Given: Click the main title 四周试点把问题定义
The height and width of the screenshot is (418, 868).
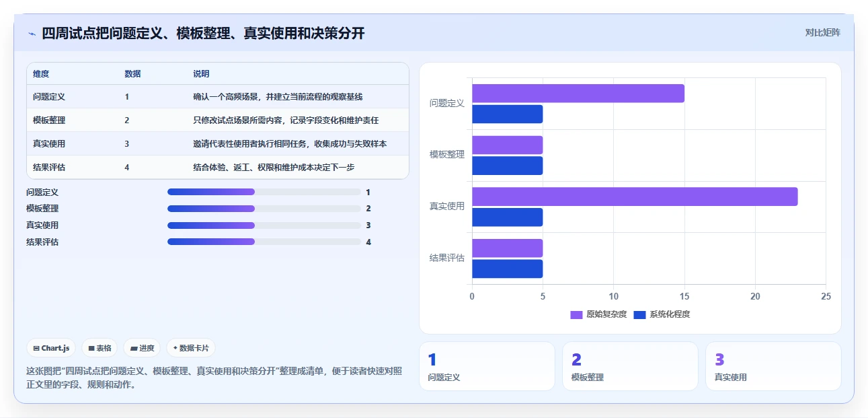Looking at the screenshot, I should (x=203, y=33).
